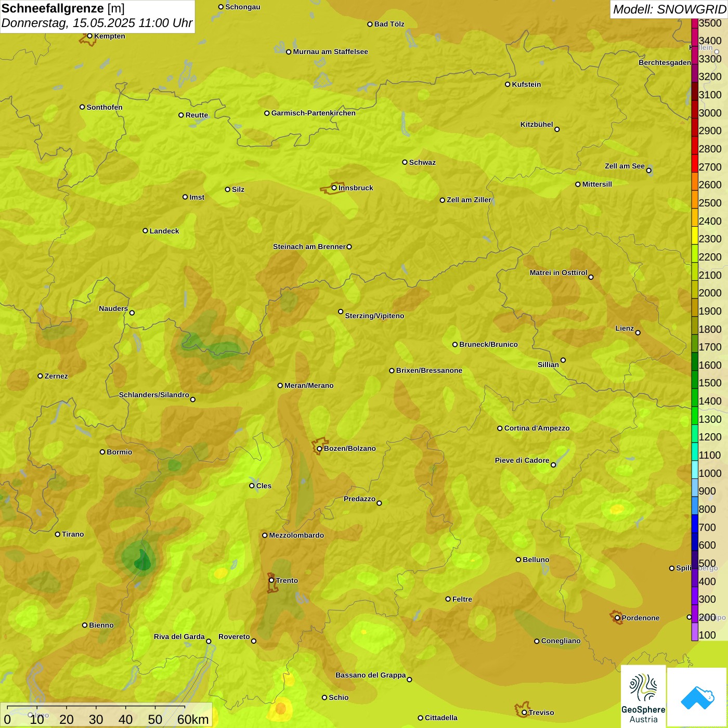Click the 'Bassano del Grappa' label
Image resolution: width=728 pixels, height=728 pixels.
tap(371, 675)
